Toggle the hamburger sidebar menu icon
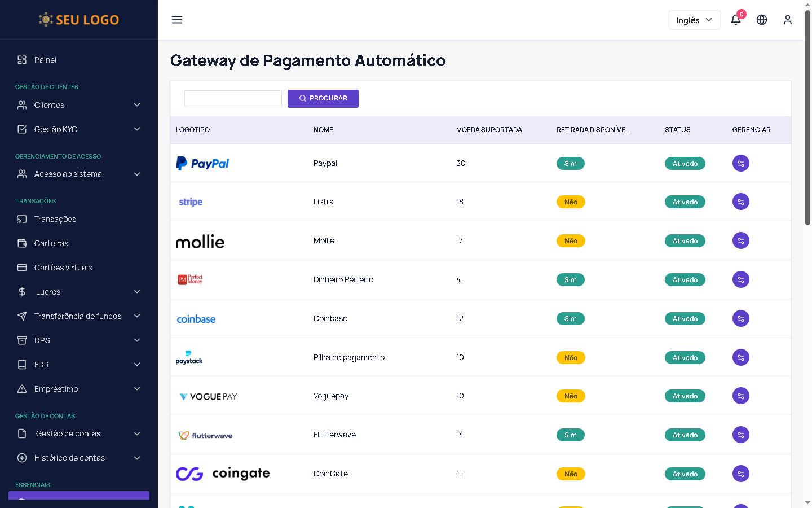The height and width of the screenshot is (508, 812). click(x=177, y=20)
